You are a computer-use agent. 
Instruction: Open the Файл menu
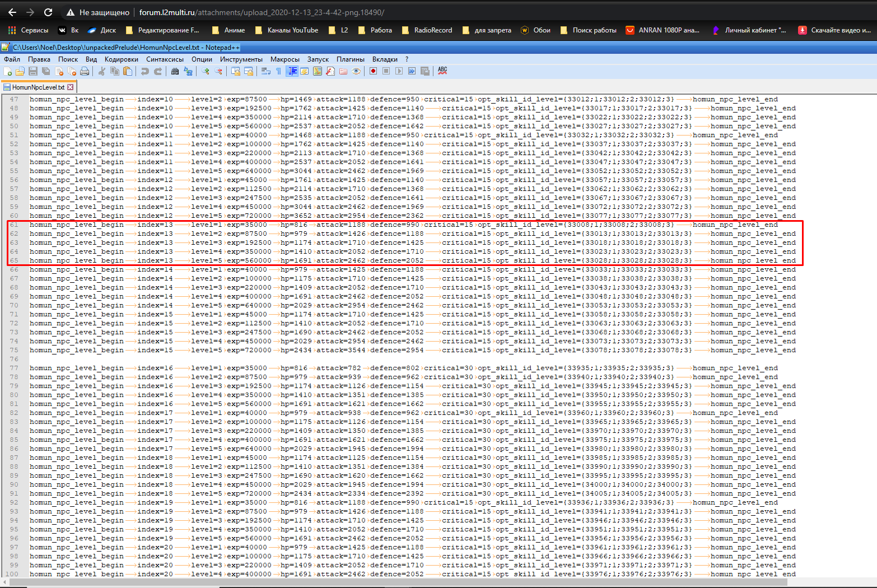(x=12, y=59)
